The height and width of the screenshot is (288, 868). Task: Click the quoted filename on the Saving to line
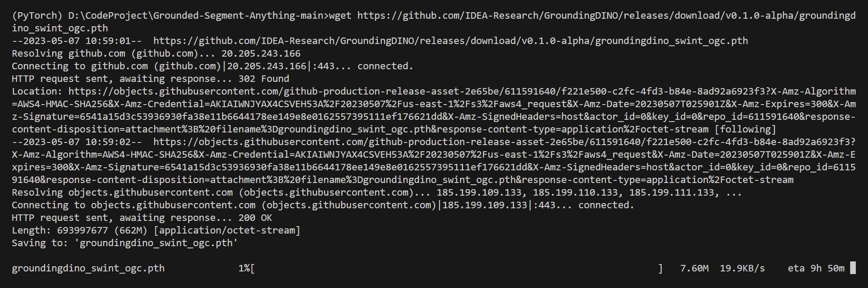156,243
